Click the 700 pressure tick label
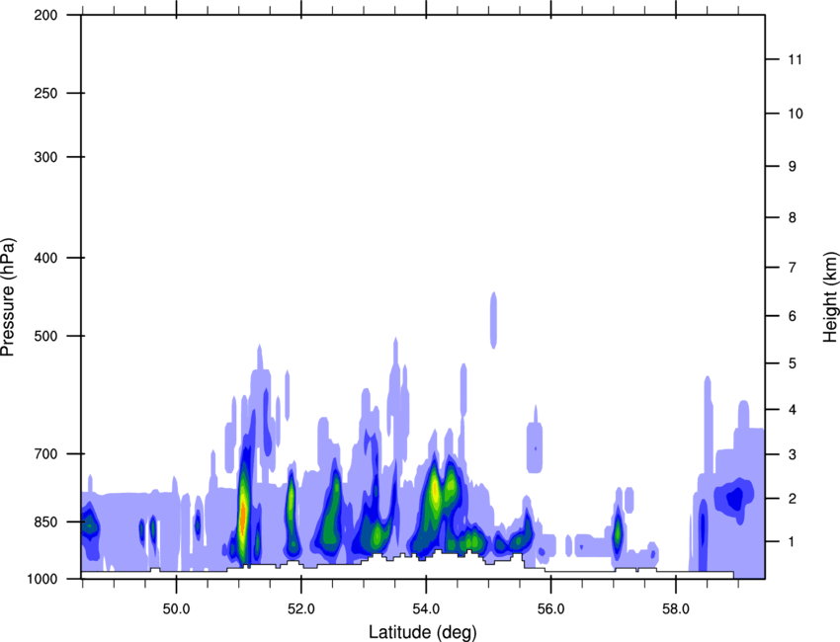The height and width of the screenshot is (642, 840). (x=45, y=453)
